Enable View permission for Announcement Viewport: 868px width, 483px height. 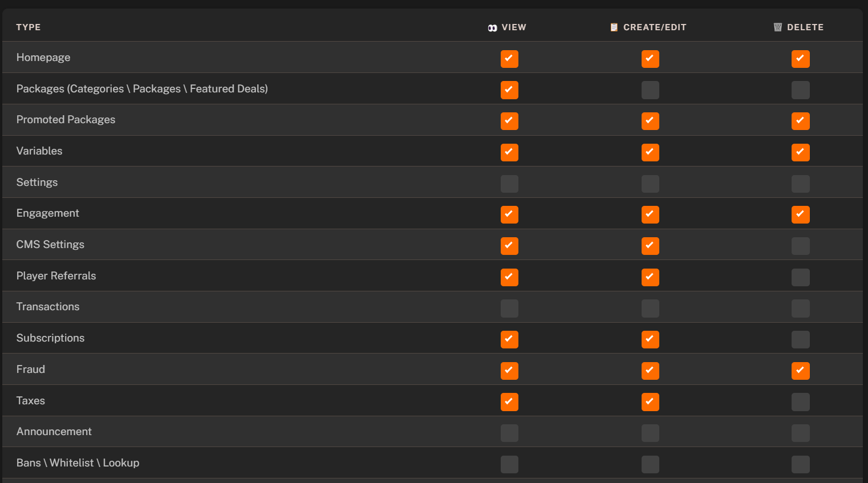509,433
